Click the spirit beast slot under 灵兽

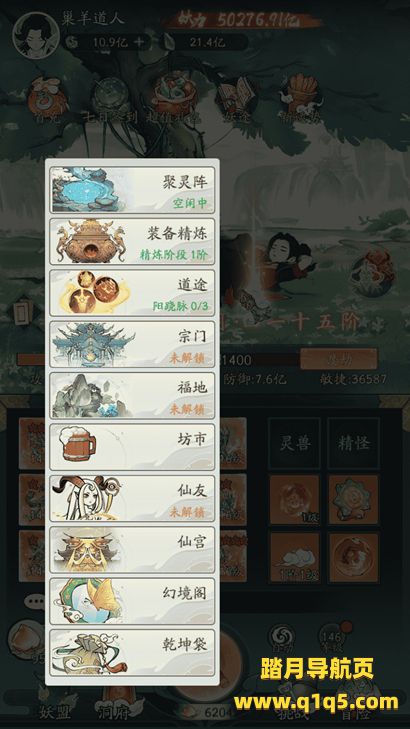tap(295, 499)
